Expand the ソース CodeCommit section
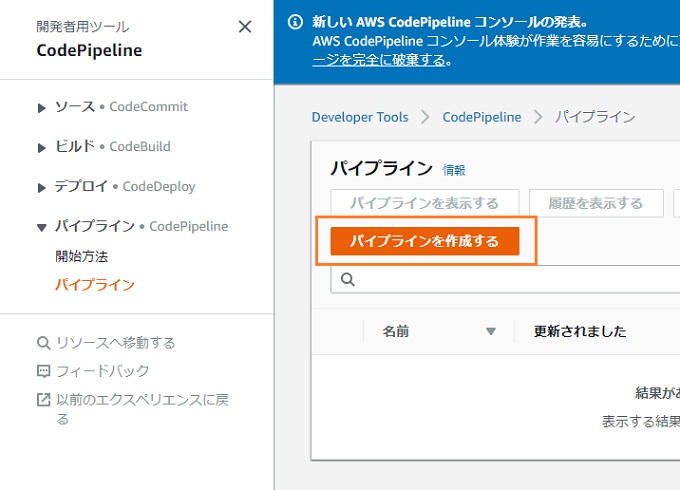 pyautogui.click(x=42, y=108)
